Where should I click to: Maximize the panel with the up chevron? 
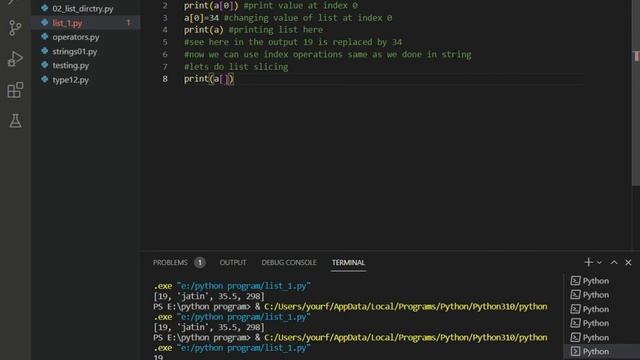(614, 262)
